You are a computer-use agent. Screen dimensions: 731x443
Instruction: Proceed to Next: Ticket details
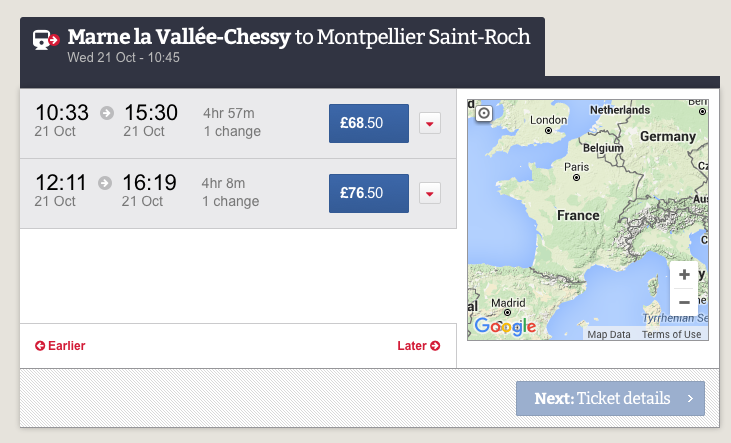(x=610, y=398)
